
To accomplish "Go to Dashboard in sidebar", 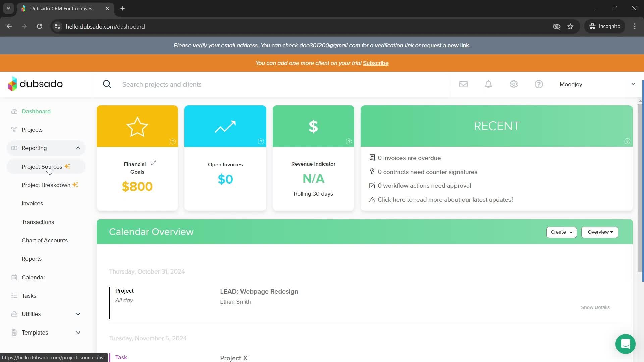I will click(x=36, y=111).
